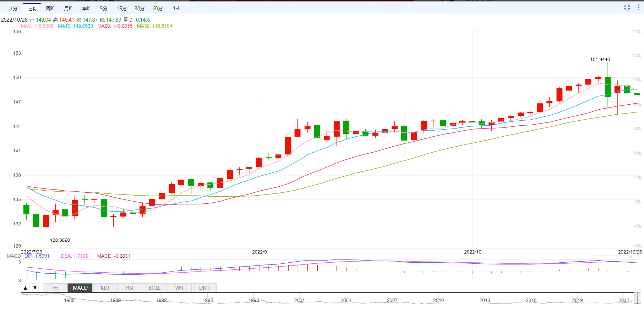Click the gray down arrow above MACD panel
The image size is (644, 312).
coord(639,256)
